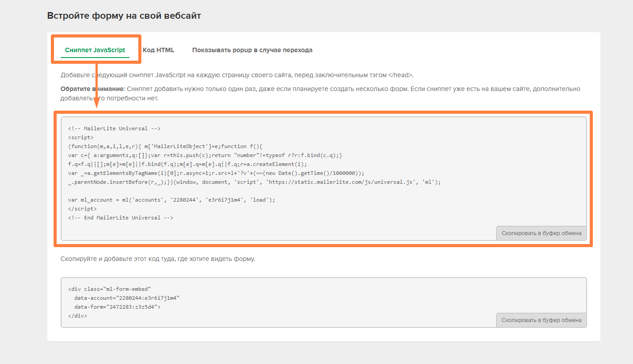The image size is (633, 364).
Task: Click the MailerLite Universal opening comment line
Action: [x=114, y=128]
